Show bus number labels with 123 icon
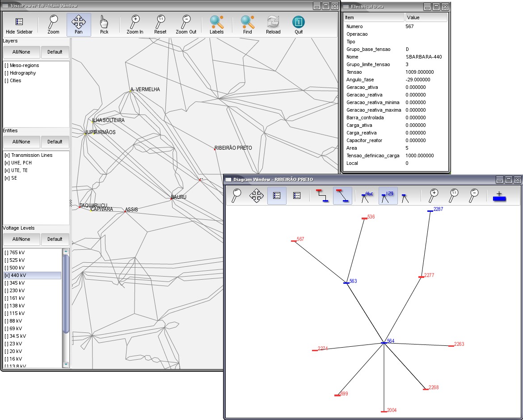Image resolution: width=523 pixels, height=420 pixels. 388,195
